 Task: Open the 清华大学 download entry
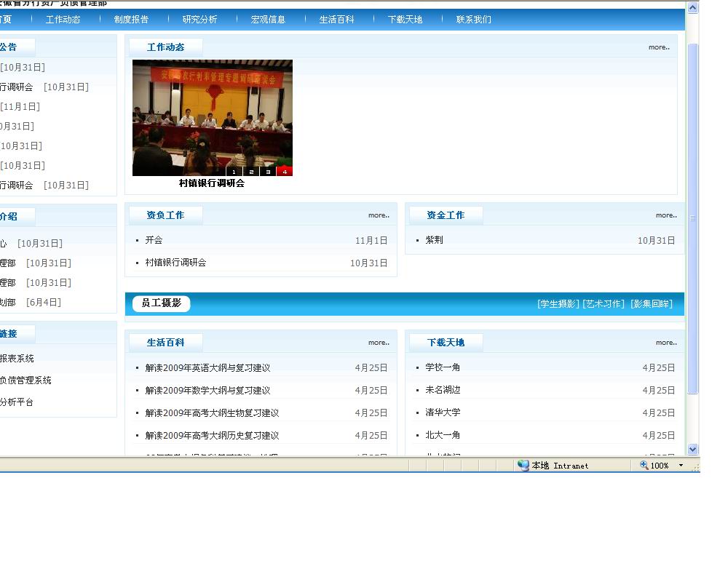pos(443,412)
